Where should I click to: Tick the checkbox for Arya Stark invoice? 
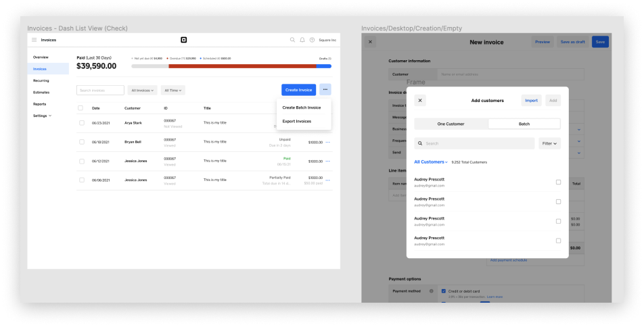81,122
